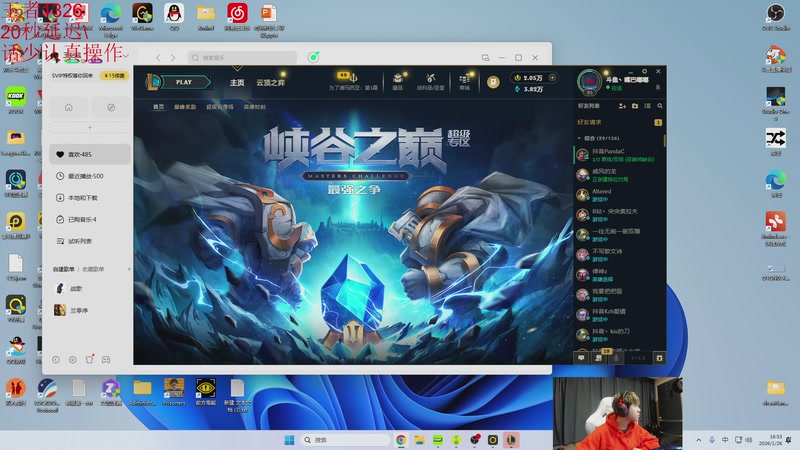Viewport: 800px width, 450px height.
Task: Click the music player bottom settings circle icon
Action: [72, 360]
